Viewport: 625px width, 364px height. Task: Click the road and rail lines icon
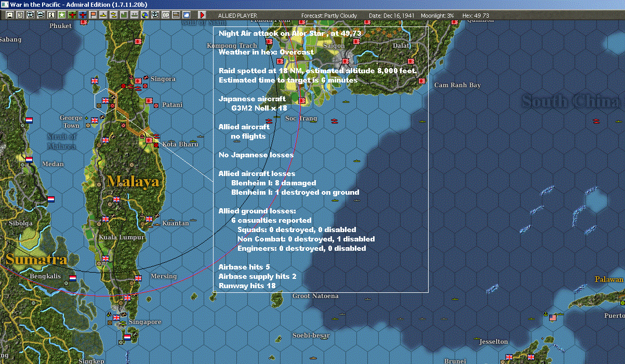(x=177, y=16)
